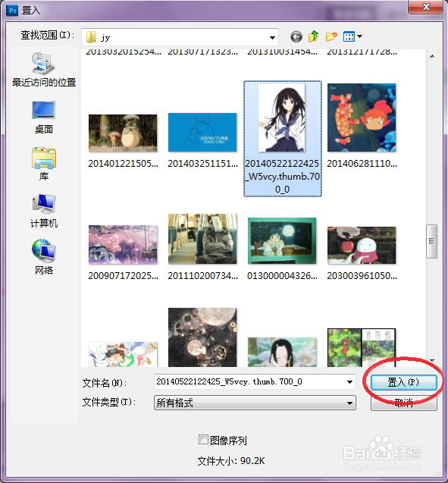Select Ponyo thumbnail 201406281110...
Image resolution: width=448 pixels, height=483 pixels.
pyautogui.click(x=362, y=118)
